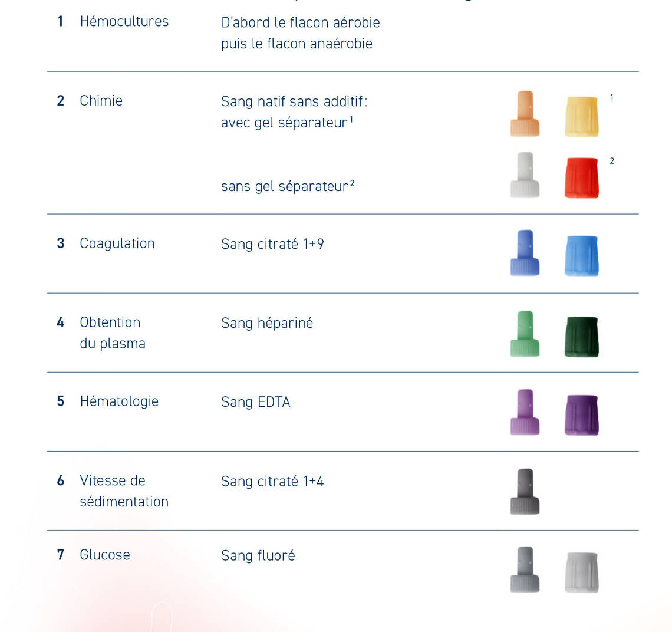Click the light blue wide coagulation cap

(582, 255)
